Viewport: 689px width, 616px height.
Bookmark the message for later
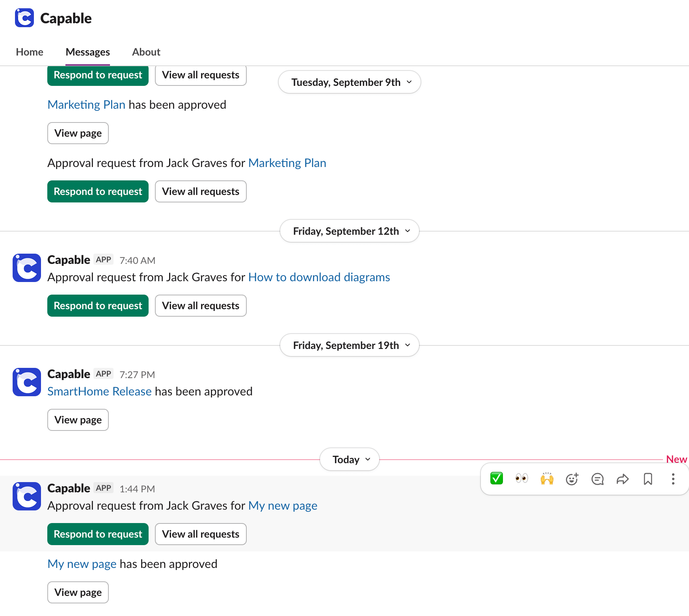(x=648, y=479)
